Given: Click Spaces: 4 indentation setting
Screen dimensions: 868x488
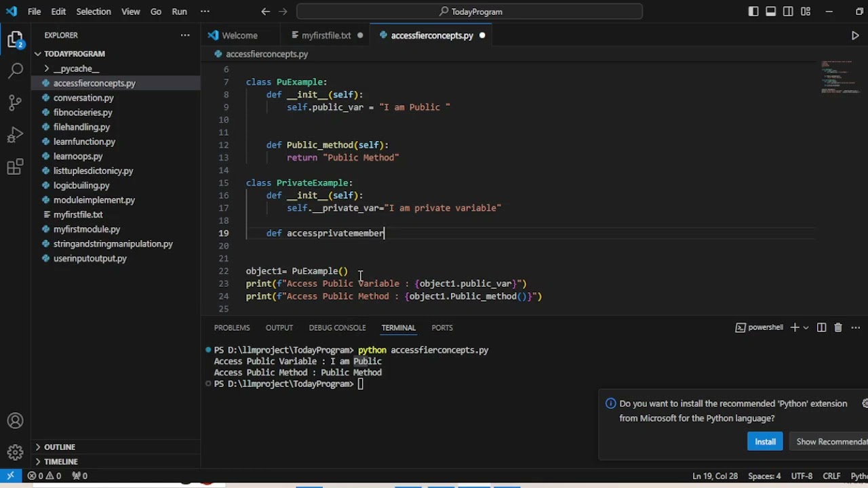Looking at the screenshot, I should tap(764, 476).
